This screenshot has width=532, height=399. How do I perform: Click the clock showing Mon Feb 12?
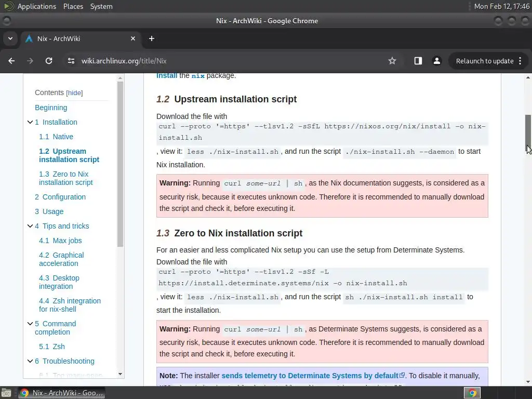[x=501, y=6]
